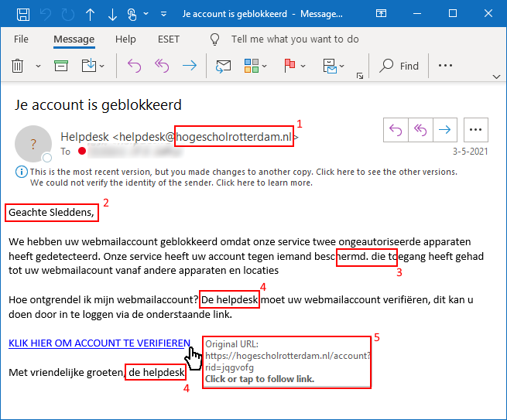Image resolution: width=507 pixels, height=420 pixels.
Task: Expand the Move dropdown arrow
Action: coord(102,66)
